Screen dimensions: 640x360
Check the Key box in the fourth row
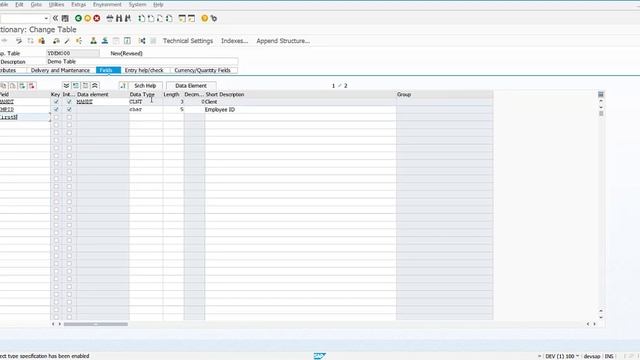click(56, 125)
